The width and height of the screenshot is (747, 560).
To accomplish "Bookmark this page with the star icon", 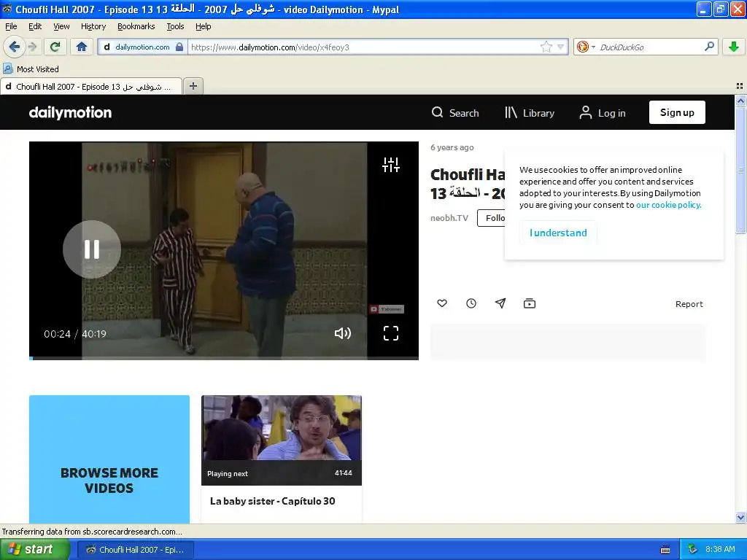I will point(546,47).
